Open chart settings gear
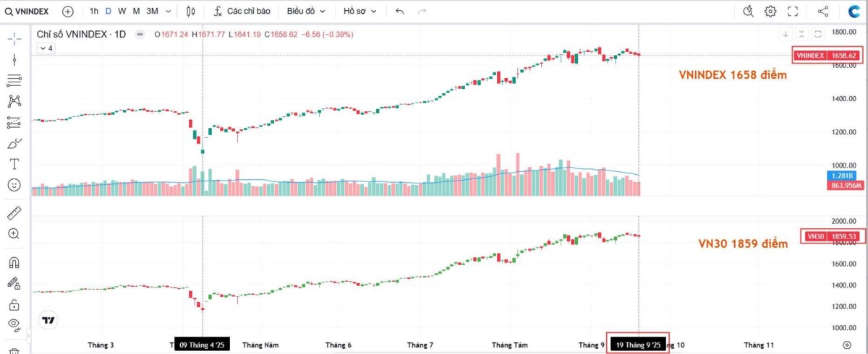The height and width of the screenshot is (354, 868). (770, 12)
